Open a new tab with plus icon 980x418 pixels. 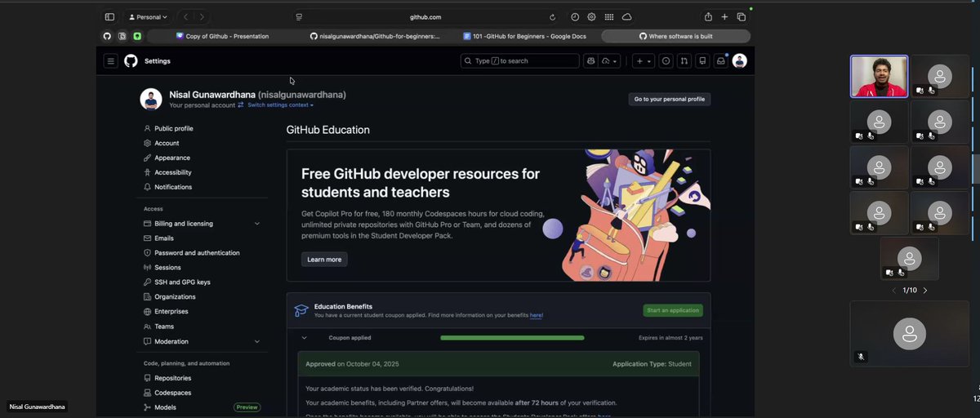point(724,16)
